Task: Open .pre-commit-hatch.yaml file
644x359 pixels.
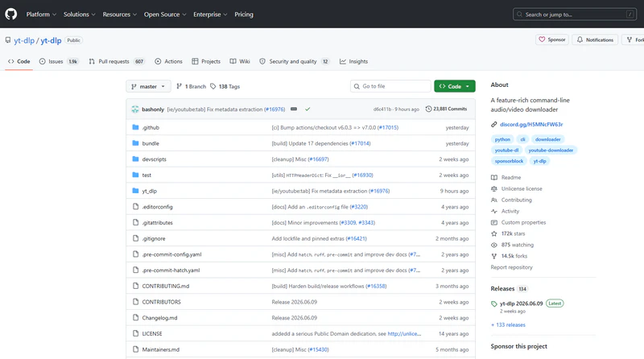Action: pos(171,270)
